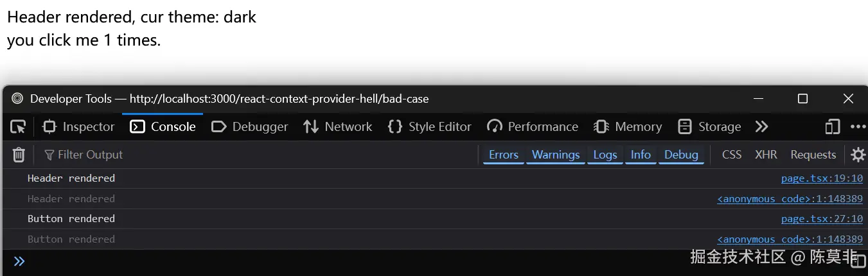Switch to the Style Editor tab
868x276 pixels.
click(430, 126)
